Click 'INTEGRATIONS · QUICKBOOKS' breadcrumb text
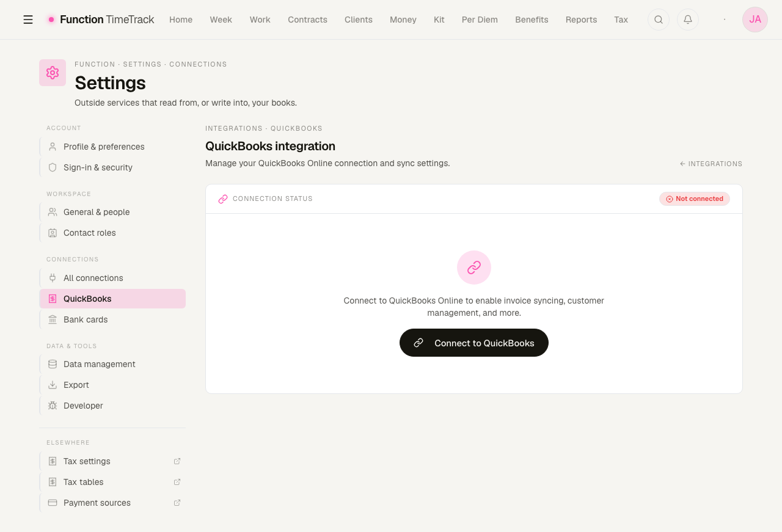This screenshot has height=532, width=782. 264,128
